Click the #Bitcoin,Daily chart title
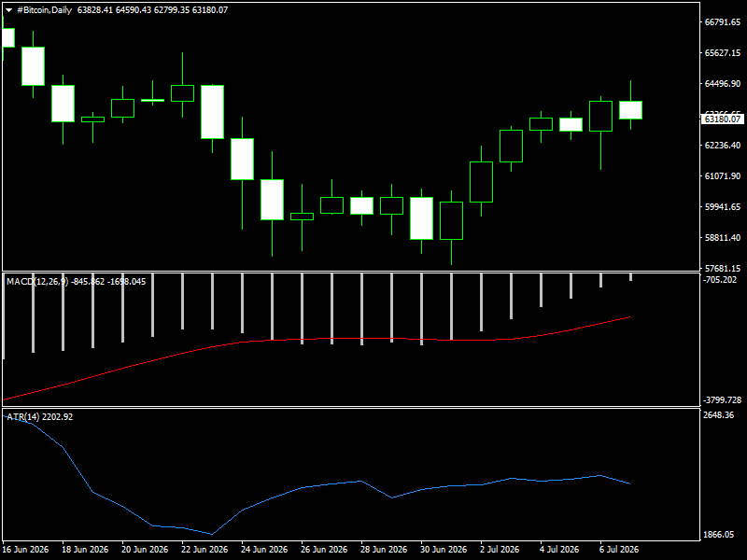 click(x=44, y=10)
